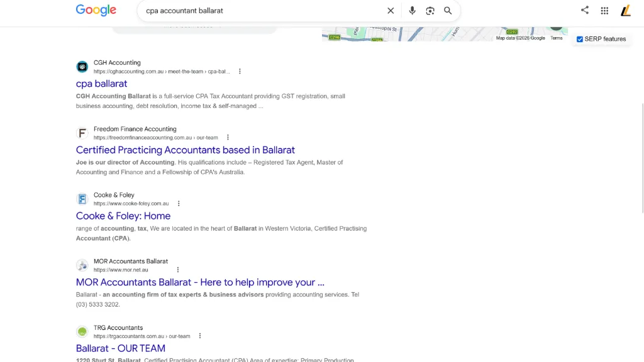
Task: Open 'MOR Accountants Ballarat - Here to help' link
Action: tap(200, 282)
